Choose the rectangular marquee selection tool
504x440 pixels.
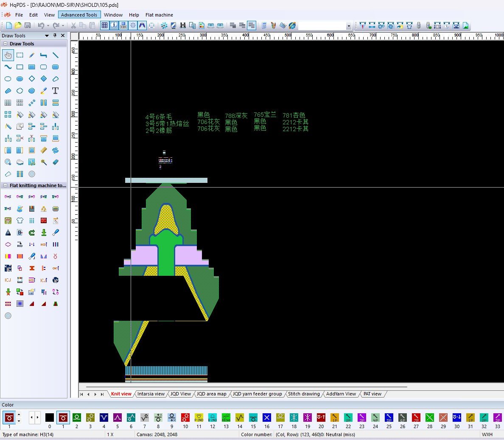tap(20, 55)
